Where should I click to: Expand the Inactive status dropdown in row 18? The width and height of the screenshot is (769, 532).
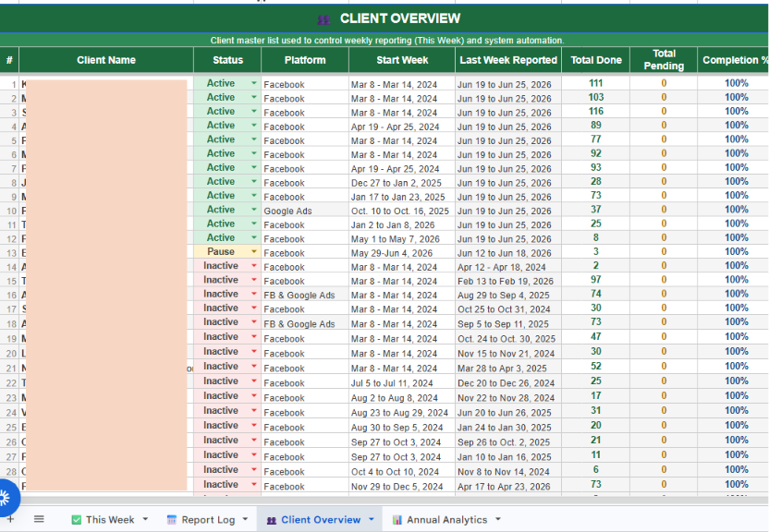coord(253,322)
